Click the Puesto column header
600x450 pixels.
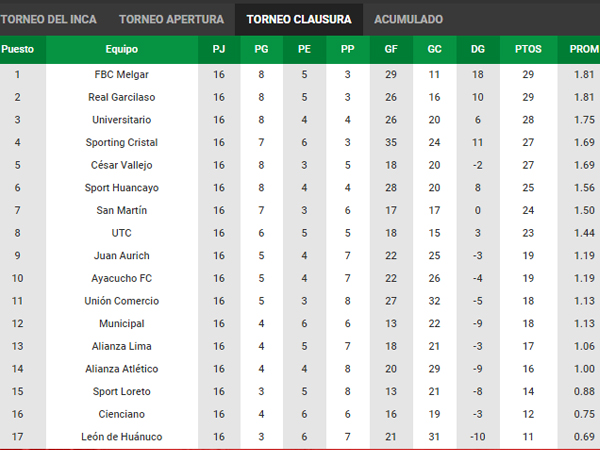coord(18,49)
